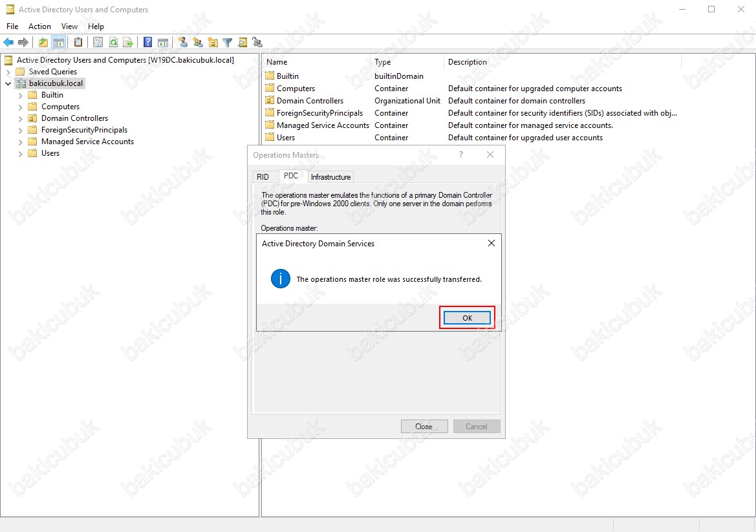Image resolution: width=756 pixels, height=532 pixels.
Task: Click the Saved Queries folder icon in the tree
Action: [20, 72]
